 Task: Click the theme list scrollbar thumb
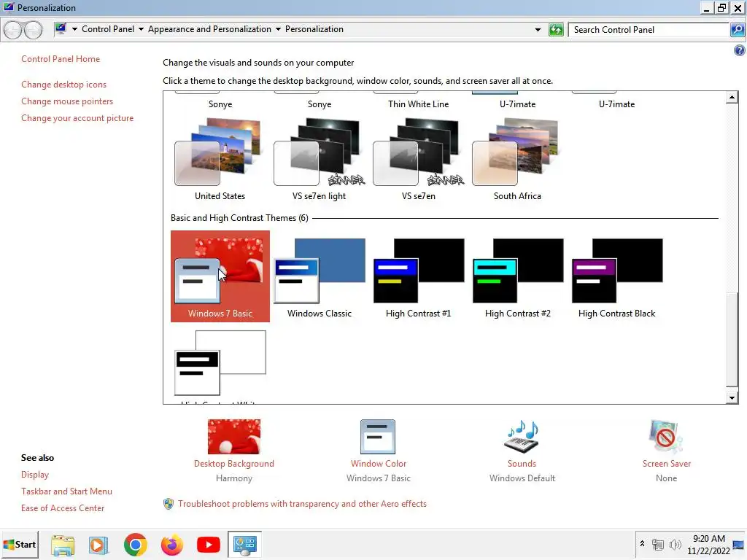pos(732,339)
